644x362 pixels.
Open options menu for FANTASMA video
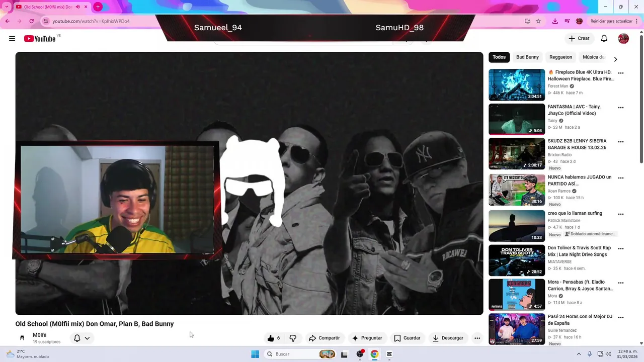pyautogui.click(x=621, y=108)
